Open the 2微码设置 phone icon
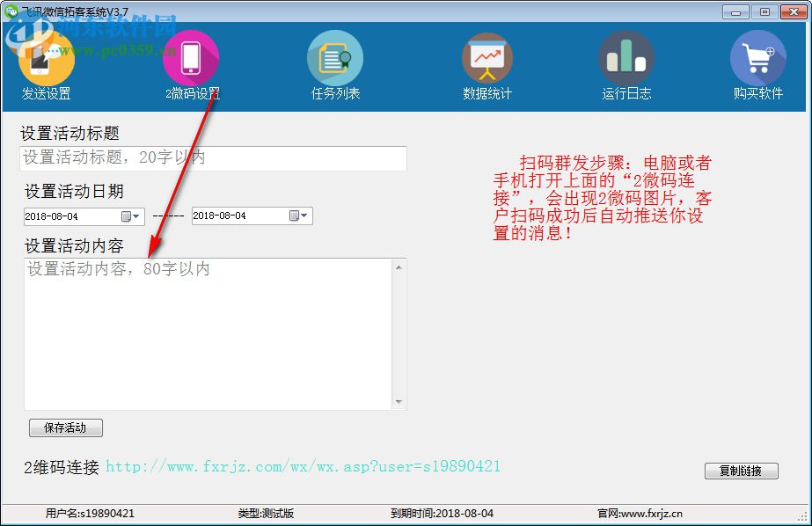 pos(191,58)
